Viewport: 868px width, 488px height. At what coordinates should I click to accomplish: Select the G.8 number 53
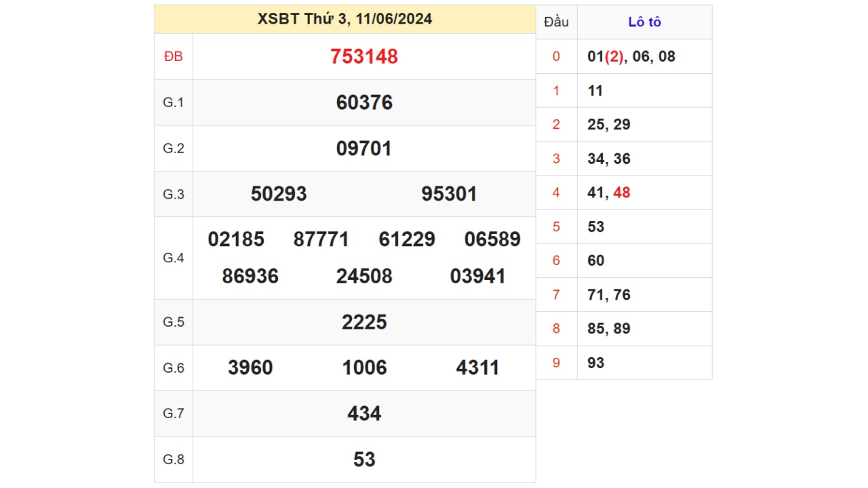pyautogui.click(x=364, y=460)
